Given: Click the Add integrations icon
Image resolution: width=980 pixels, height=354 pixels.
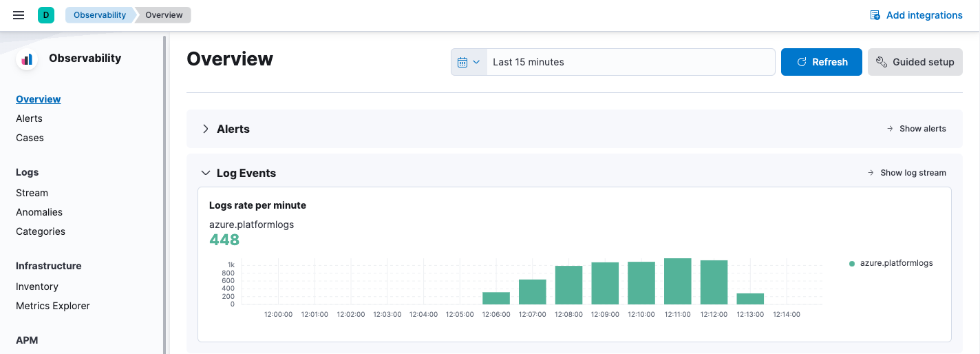Looking at the screenshot, I should tap(875, 15).
